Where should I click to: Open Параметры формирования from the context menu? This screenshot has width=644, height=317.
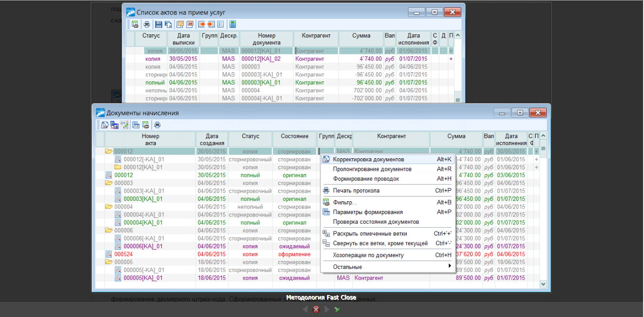click(x=368, y=212)
